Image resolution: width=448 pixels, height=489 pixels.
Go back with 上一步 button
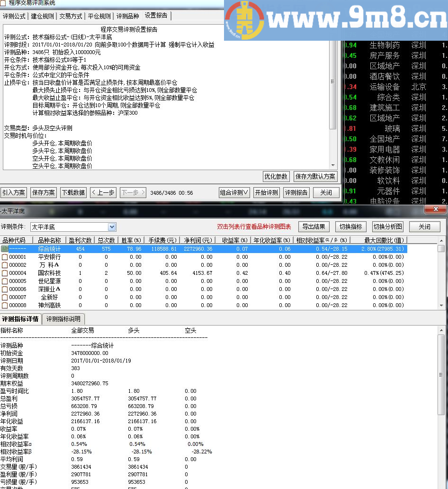(103, 193)
